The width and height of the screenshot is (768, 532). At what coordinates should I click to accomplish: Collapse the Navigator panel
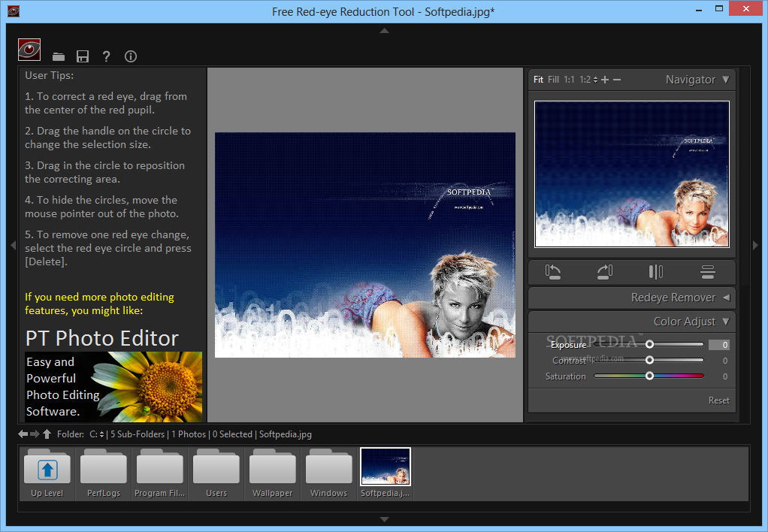coord(726,80)
